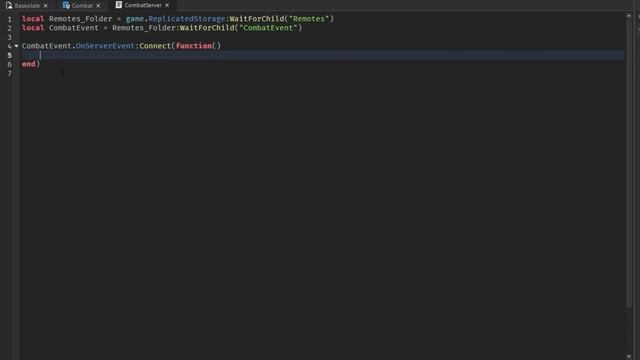Viewport: 640px width, 360px height.
Task: Click OnServerEvent on line 4
Action: 105,46
